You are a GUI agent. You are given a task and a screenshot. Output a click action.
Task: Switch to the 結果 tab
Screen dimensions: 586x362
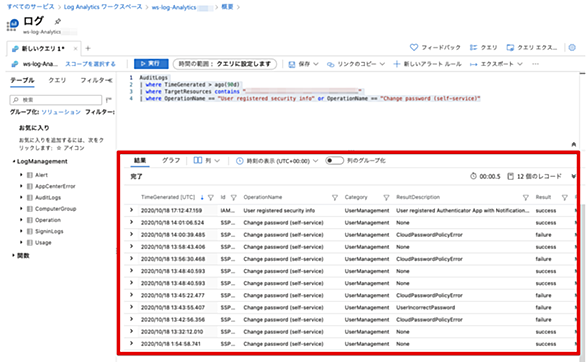[x=140, y=161]
